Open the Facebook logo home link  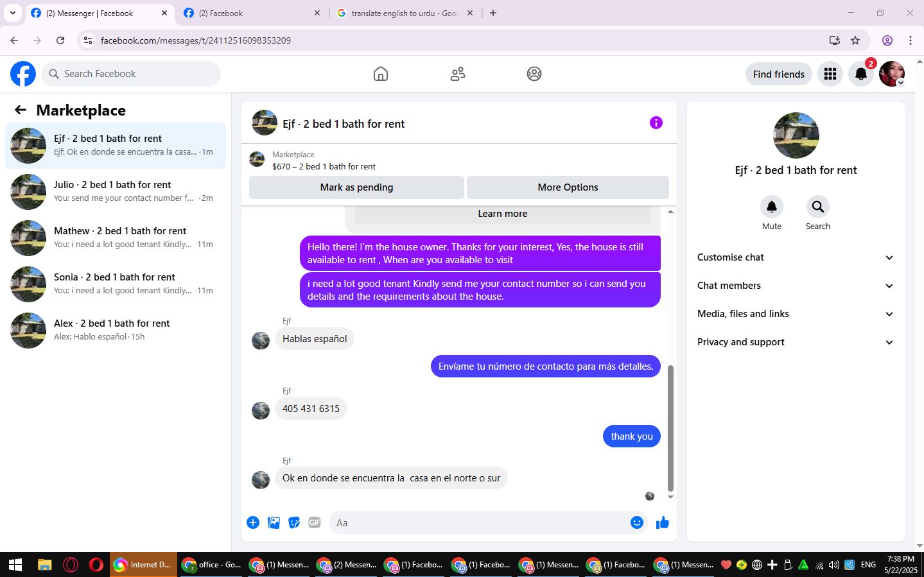point(23,74)
